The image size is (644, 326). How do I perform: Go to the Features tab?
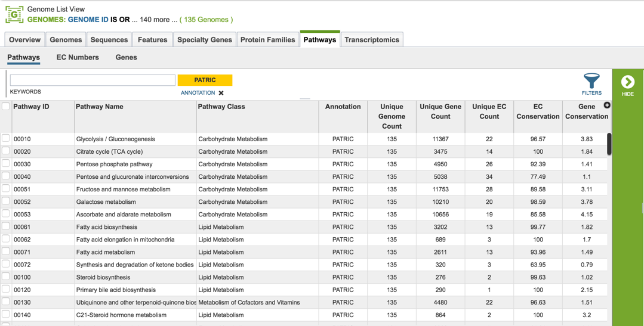pyautogui.click(x=152, y=40)
